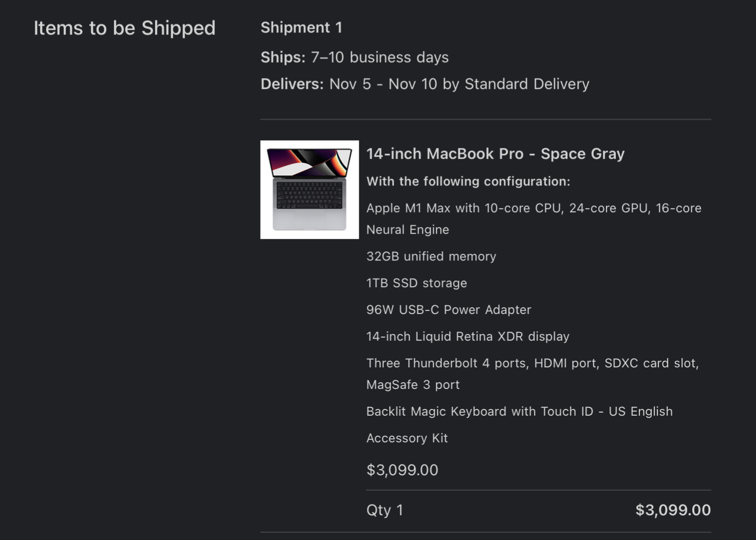Click With the following configuration label

click(468, 181)
